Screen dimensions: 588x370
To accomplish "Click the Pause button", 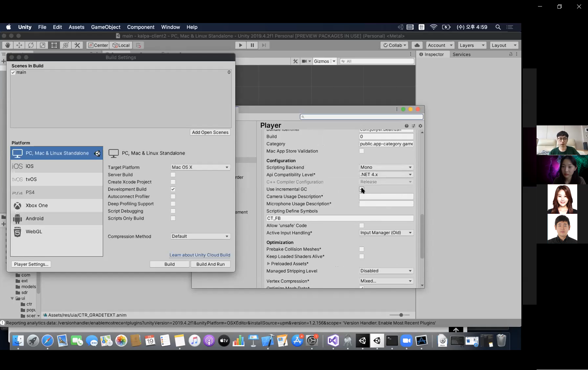I will point(252,45).
